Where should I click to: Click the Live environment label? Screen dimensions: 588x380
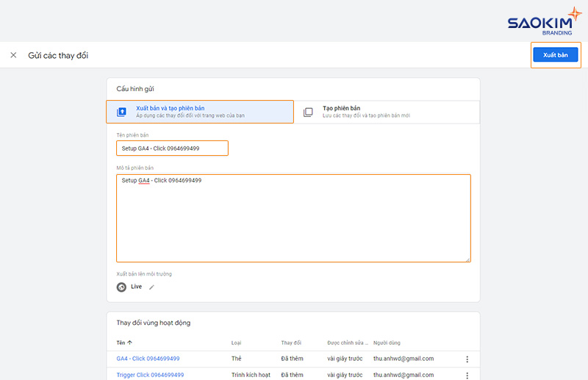[x=136, y=287]
